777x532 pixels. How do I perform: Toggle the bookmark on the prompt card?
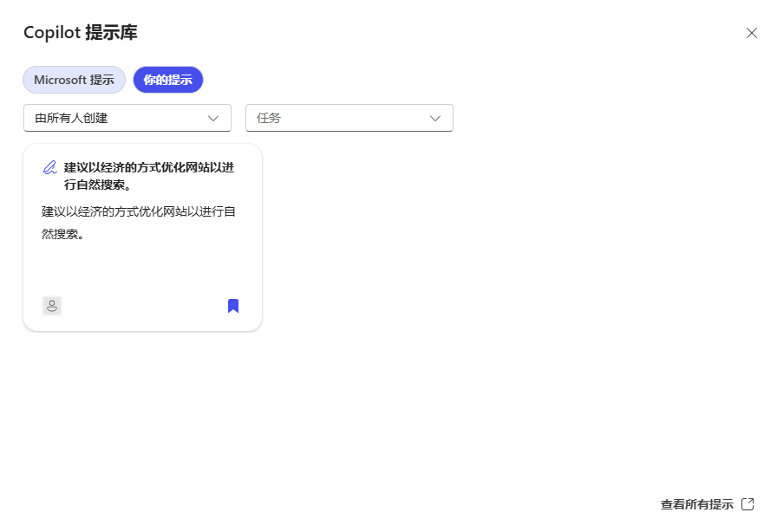(x=233, y=306)
